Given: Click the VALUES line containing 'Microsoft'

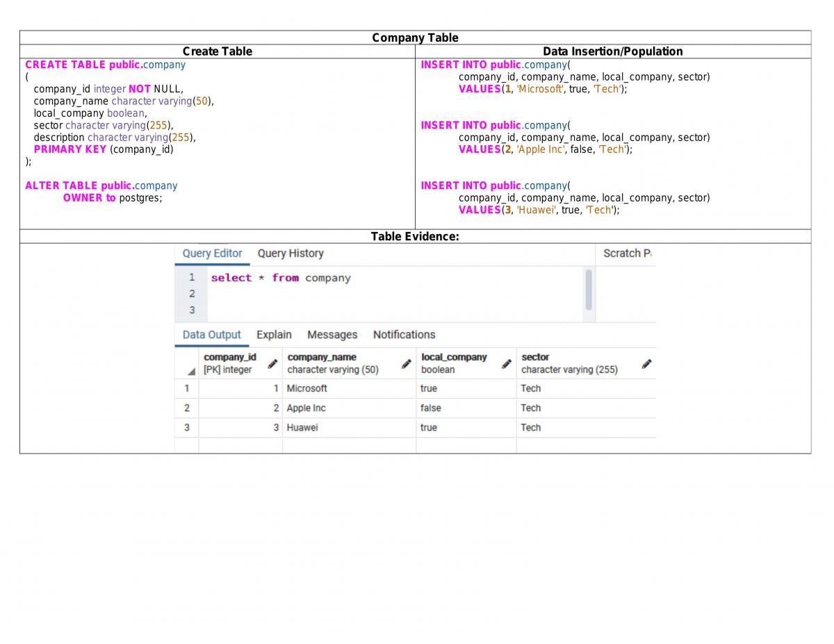Looking at the screenshot, I should (x=543, y=89).
